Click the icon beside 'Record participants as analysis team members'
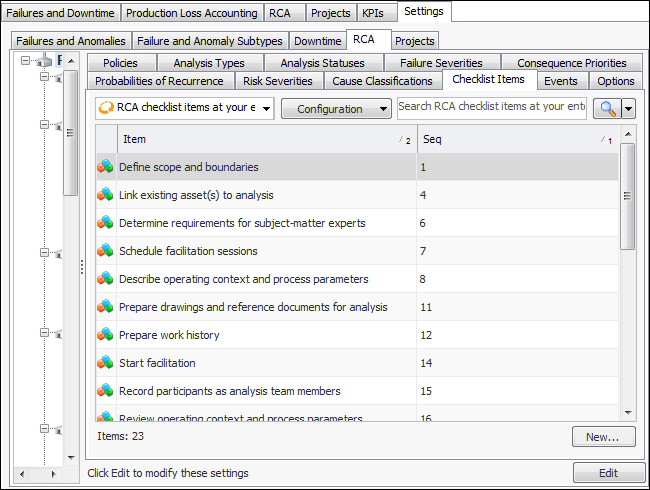This screenshot has width=650, height=490. pyautogui.click(x=105, y=391)
